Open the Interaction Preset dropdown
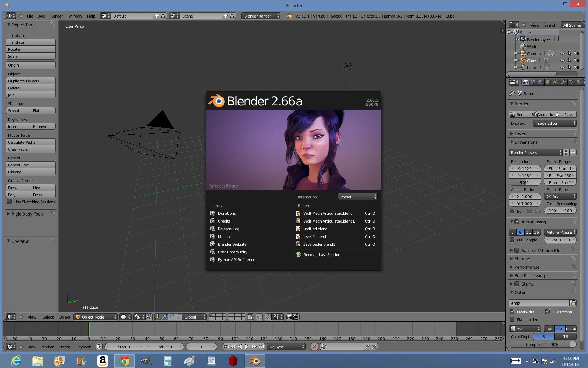Image resolution: width=588 pixels, height=368 pixels. coord(358,197)
